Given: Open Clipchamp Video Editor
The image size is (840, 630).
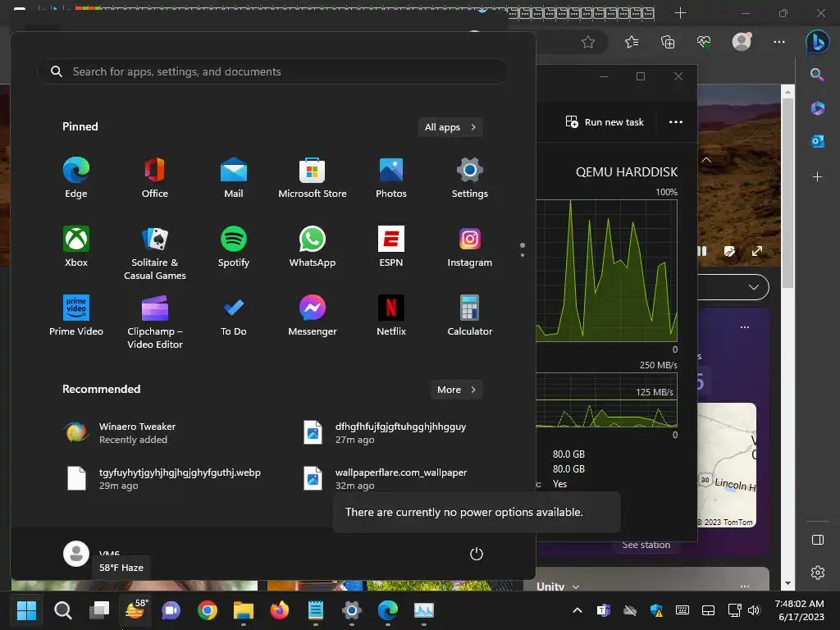Looking at the screenshot, I should coord(155,322).
